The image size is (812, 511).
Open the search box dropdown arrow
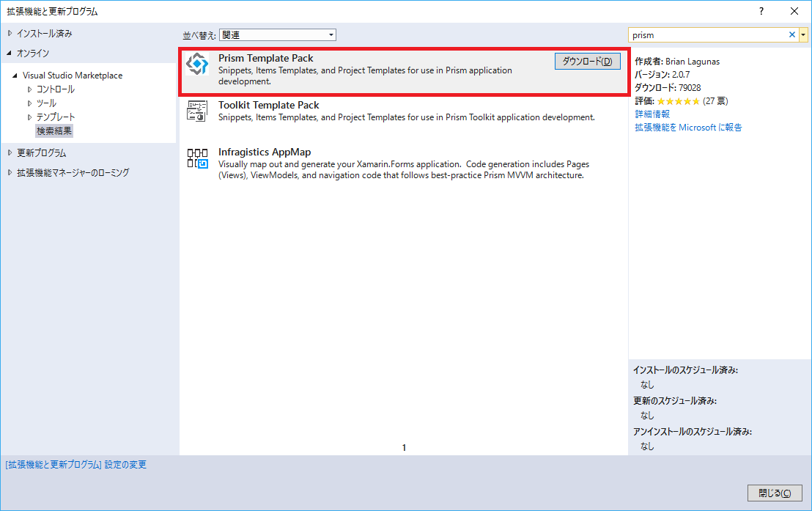[x=803, y=34]
